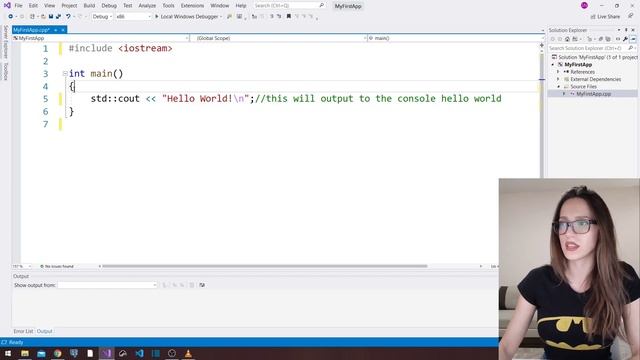Switch to the Output tab

coord(44,331)
